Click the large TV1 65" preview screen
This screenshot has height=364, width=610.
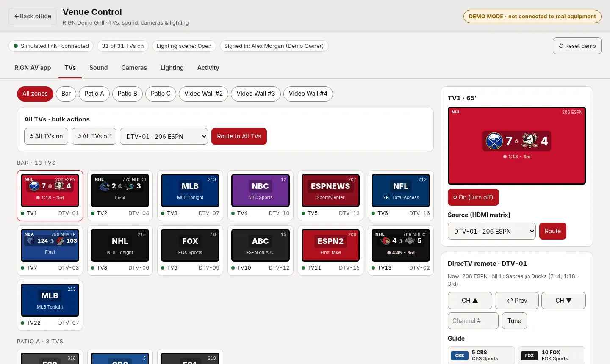coord(517,146)
